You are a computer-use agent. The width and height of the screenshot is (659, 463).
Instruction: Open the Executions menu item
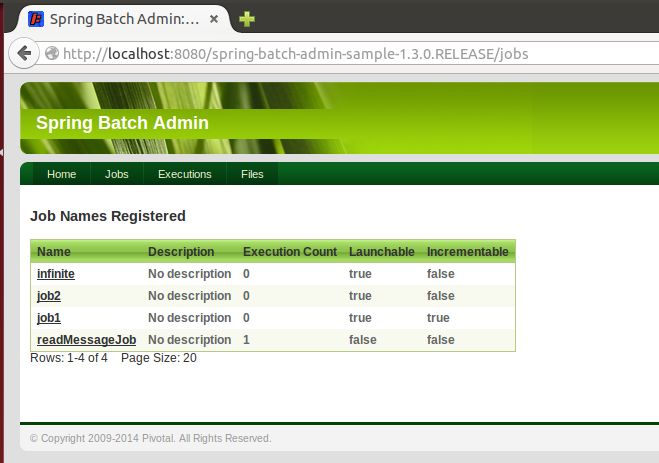pos(185,174)
